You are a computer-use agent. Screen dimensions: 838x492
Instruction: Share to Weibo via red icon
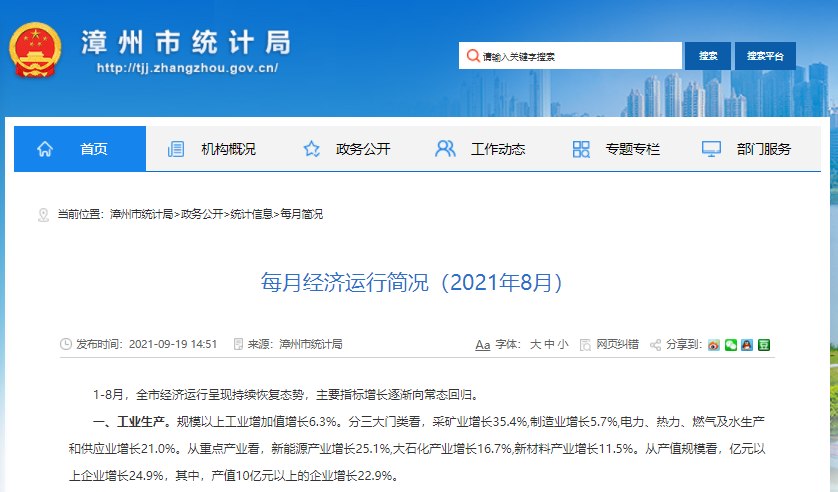tap(713, 345)
